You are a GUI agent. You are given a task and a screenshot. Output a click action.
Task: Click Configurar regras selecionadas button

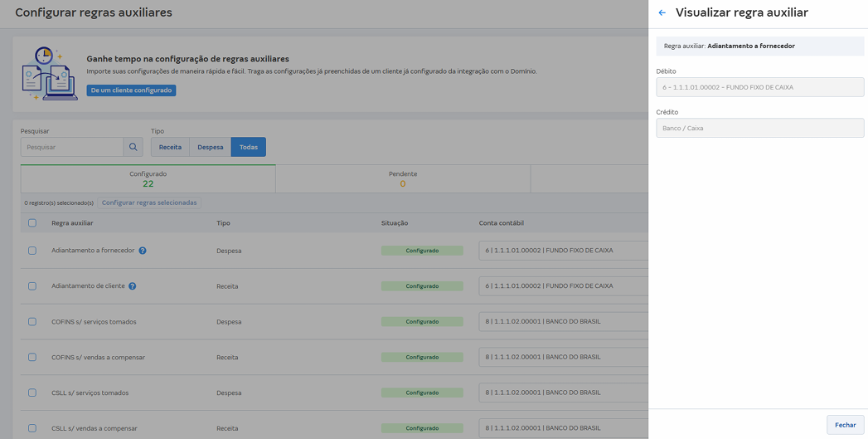click(149, 202)
